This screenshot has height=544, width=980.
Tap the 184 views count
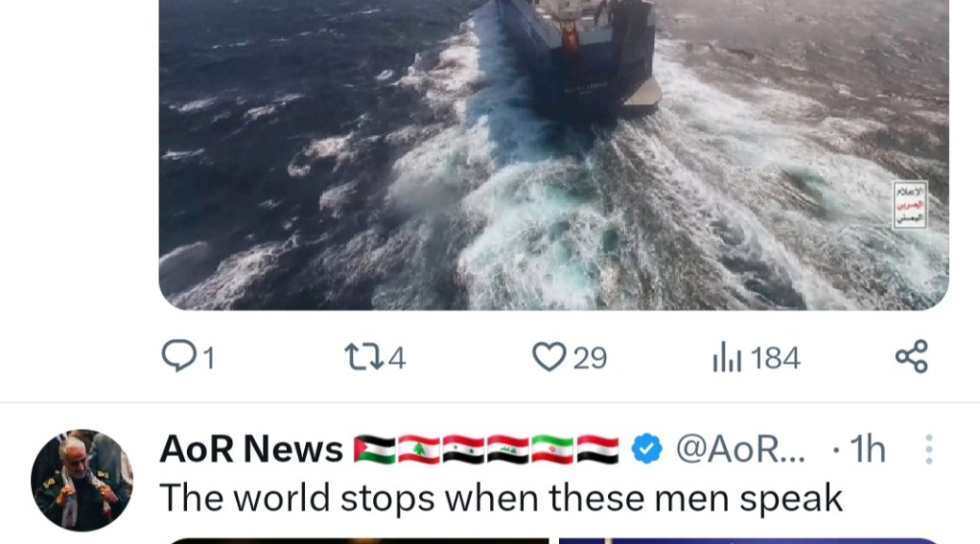(x=775, y=358)
